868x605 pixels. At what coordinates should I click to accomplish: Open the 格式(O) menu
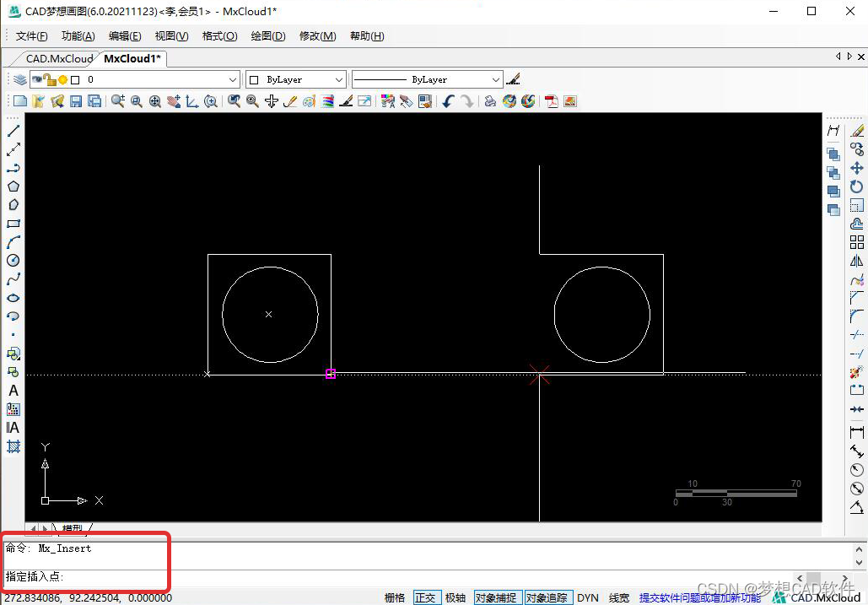[220, 36]
